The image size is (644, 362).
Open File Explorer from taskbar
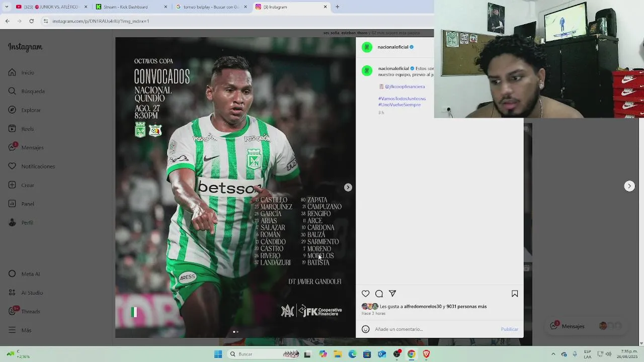[x=338, y=354]
